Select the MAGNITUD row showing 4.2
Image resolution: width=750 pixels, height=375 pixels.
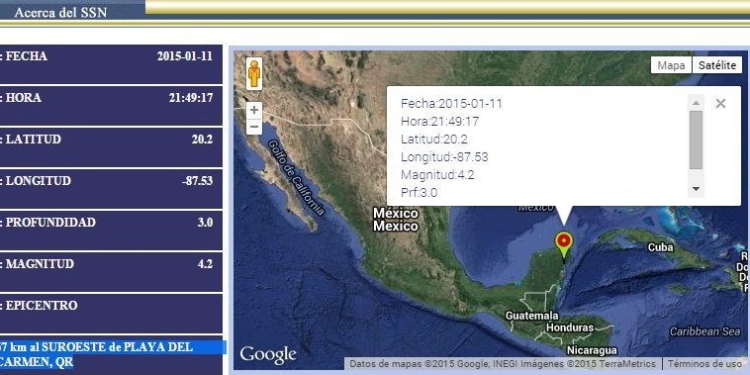coord(110,272)
